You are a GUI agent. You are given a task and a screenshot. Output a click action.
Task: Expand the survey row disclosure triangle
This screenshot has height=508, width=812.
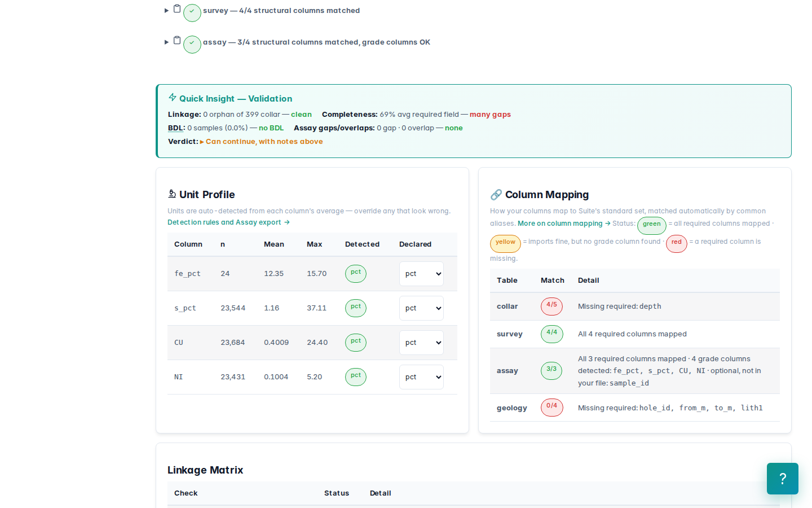click(166, 11)
